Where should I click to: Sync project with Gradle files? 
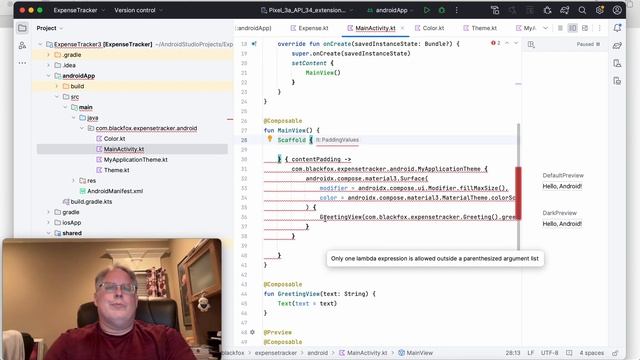564,10
